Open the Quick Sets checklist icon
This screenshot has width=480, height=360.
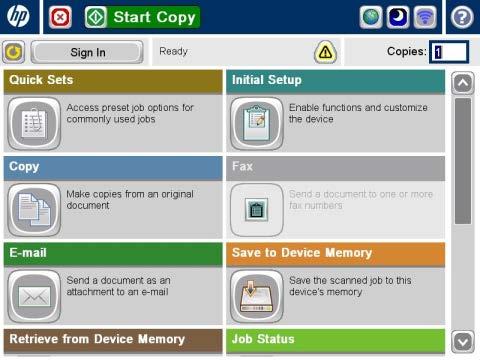pos(34,124)
